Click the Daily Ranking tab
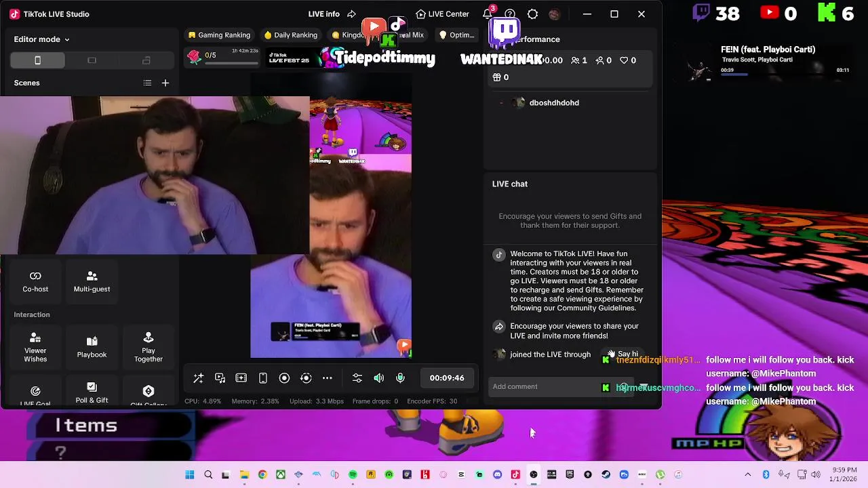Image resolution: width=868 pixels, height=488 pixels. tap(291, 35)
